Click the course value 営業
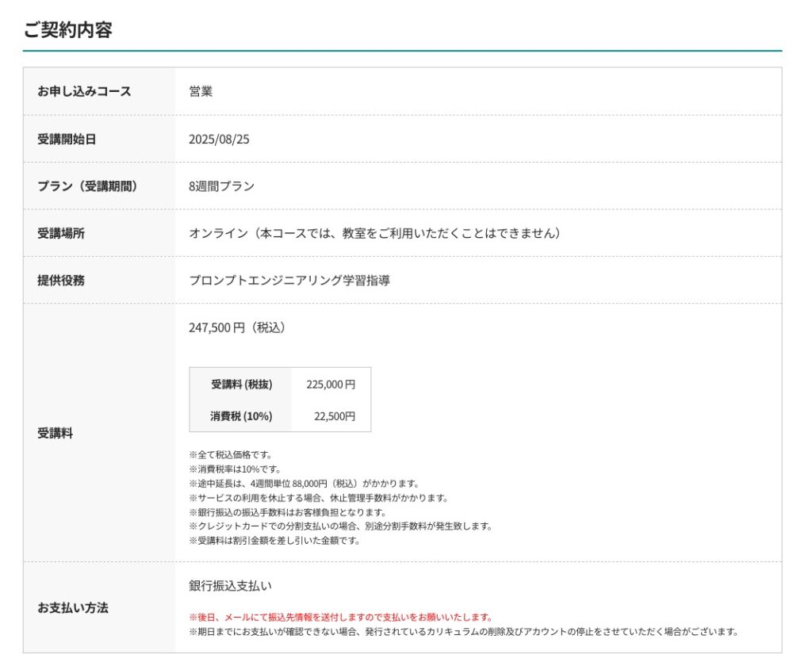The image size is (812, 670). pos(201,91)
